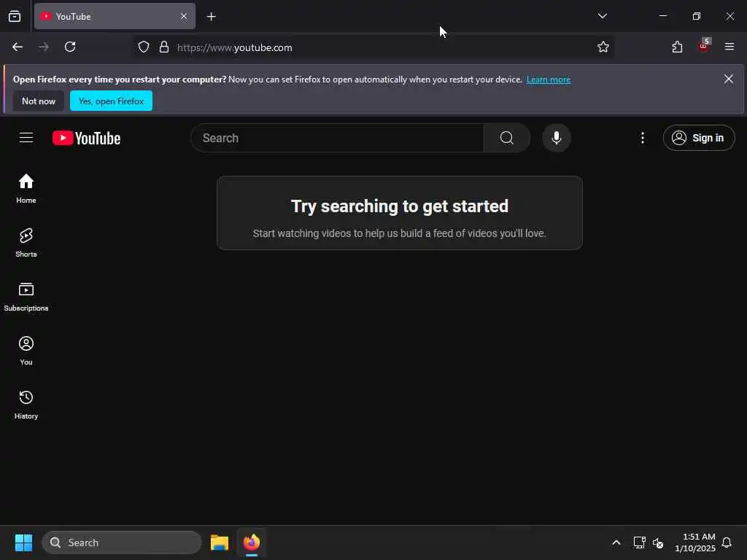Open the clock showing 1:51 AM

click(694, 542)
